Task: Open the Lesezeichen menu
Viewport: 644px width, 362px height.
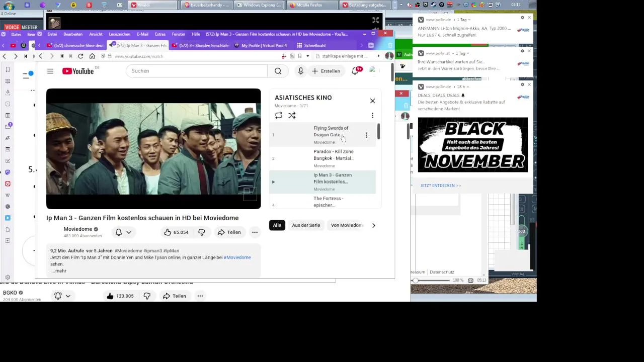Action: (119, 34)
